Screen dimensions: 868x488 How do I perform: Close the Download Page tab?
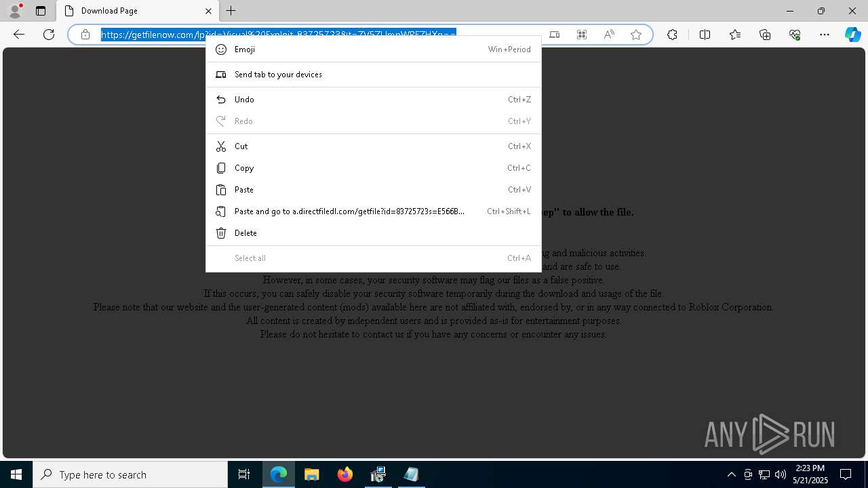208,11
